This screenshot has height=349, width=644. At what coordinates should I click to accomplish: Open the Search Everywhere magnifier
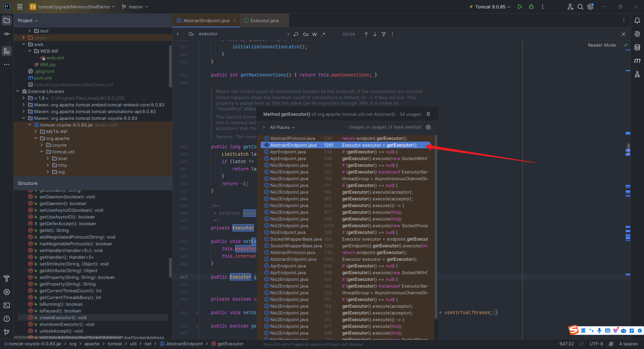coord(580,7)
